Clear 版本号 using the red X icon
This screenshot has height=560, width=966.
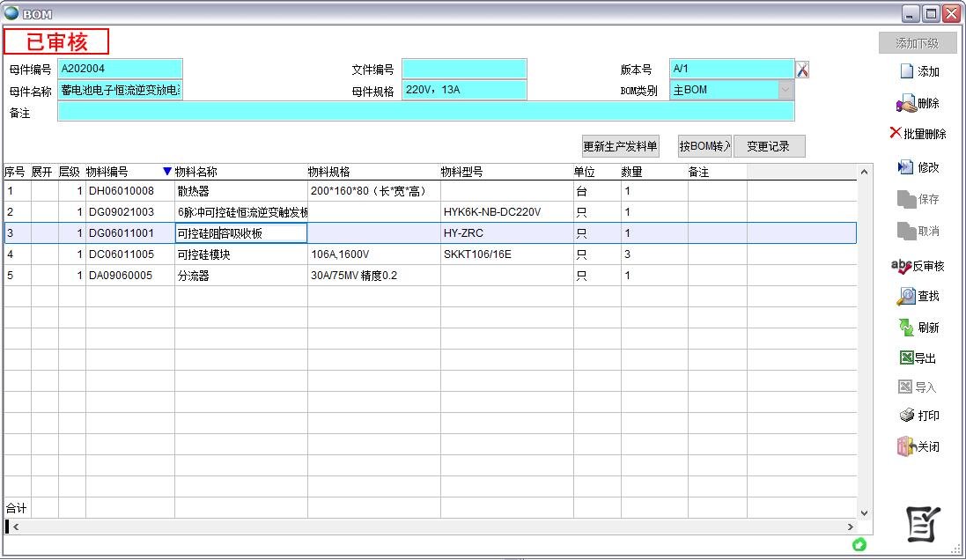pos(801,68)
